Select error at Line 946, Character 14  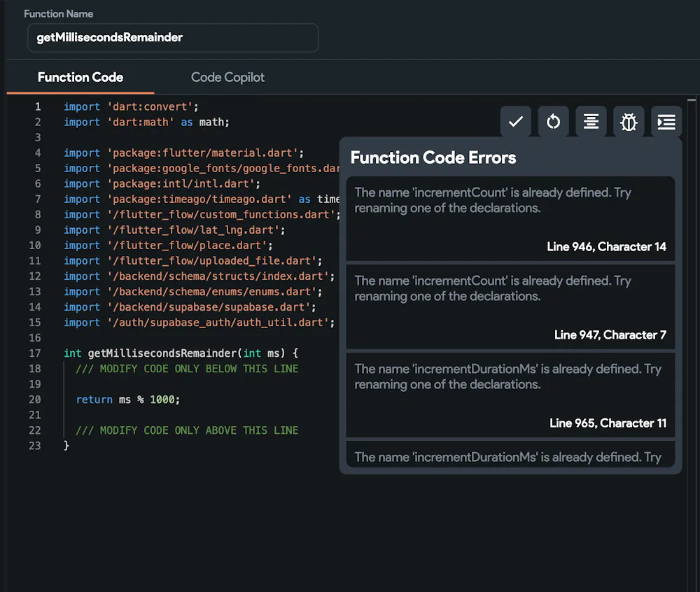tap(510, 218)
